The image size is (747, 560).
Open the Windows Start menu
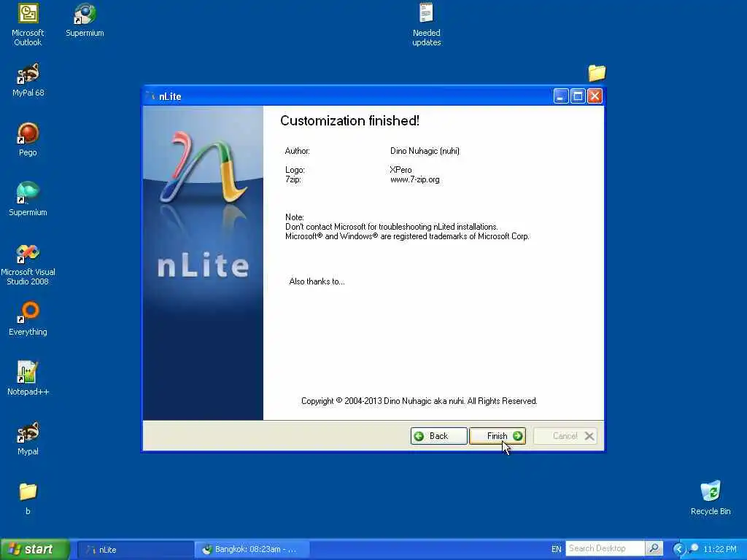point(35,550)
